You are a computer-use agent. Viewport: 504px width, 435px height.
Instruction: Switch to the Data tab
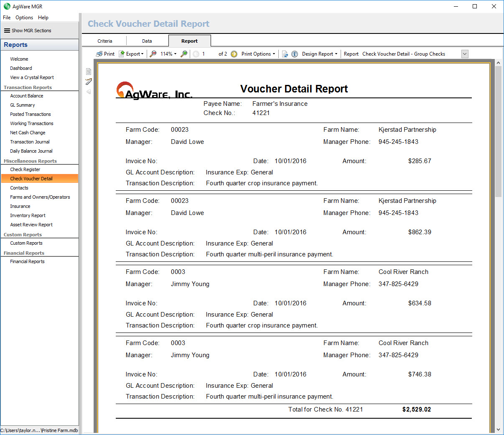click(147, 41)
